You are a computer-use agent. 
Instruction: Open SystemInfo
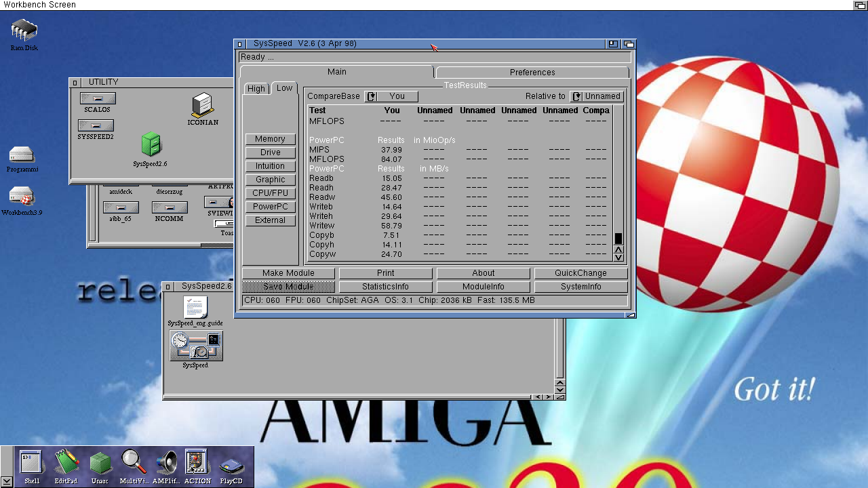click(x=580, y=287)
